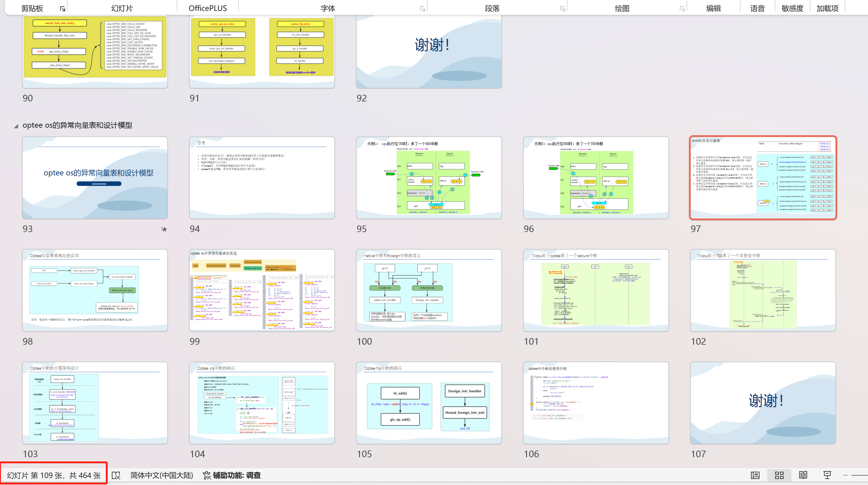
Task: Click the star icon under slide 93
Action: pos(164,229)
